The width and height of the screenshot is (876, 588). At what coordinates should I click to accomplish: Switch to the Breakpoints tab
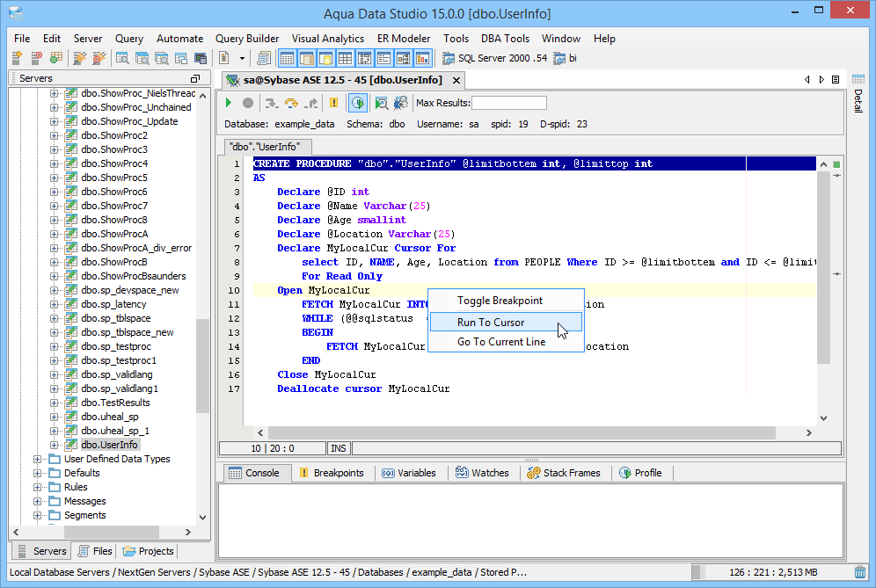332,473
